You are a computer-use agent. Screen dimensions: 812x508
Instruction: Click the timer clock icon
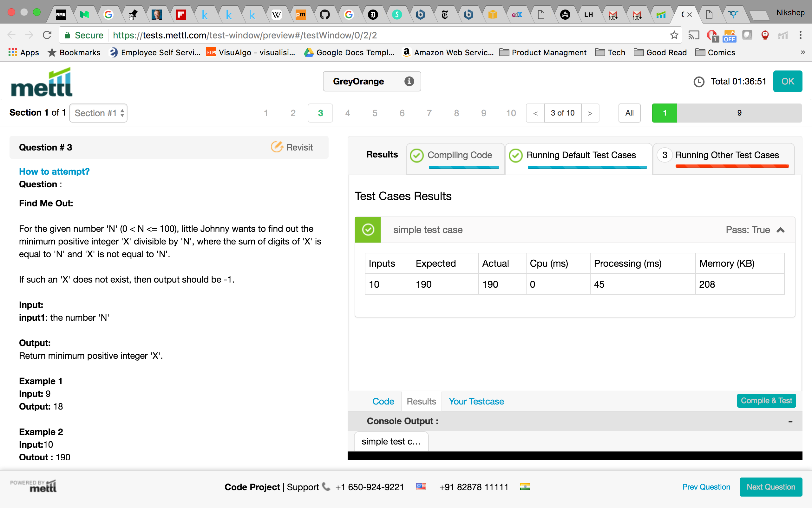pos(699,81)
